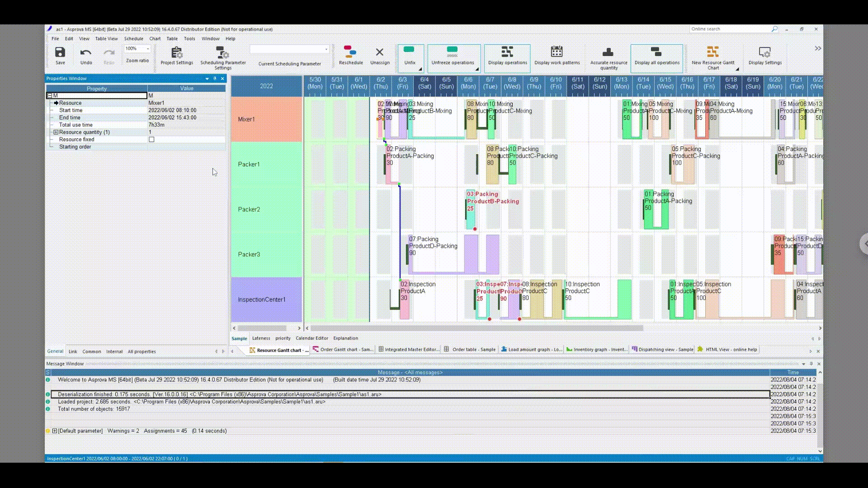Collapse the M property group
Viewport: 868px width, 488px height.
pos(50,96)
